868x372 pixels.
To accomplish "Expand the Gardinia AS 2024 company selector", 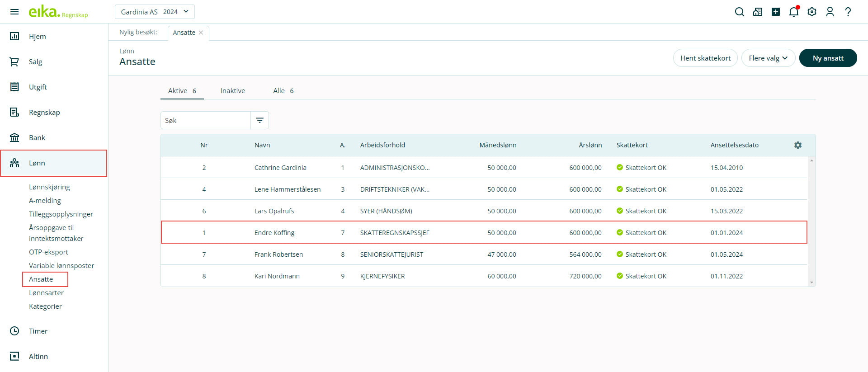I will pyautogui.click(x=155, y=12).
